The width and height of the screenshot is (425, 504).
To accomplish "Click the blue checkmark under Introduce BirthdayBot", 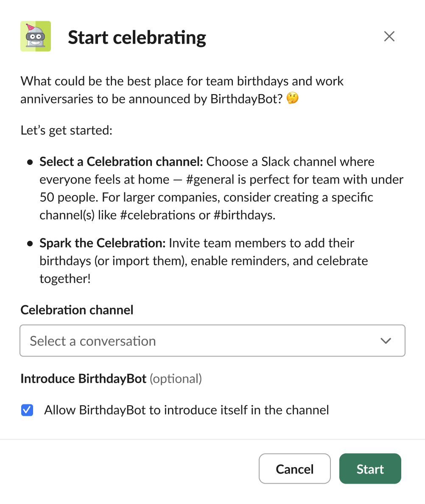I will click(x=27, y=410).
